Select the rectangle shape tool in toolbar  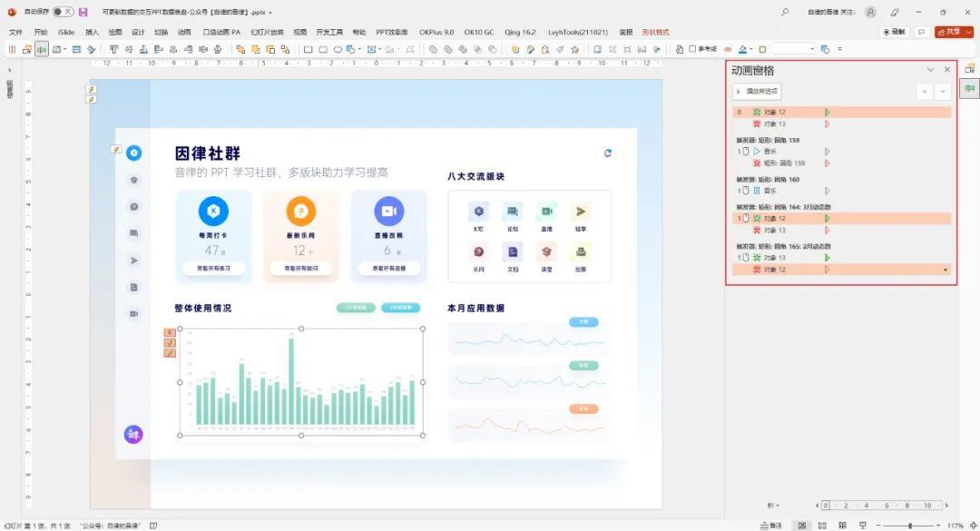(x=308, y=49)
